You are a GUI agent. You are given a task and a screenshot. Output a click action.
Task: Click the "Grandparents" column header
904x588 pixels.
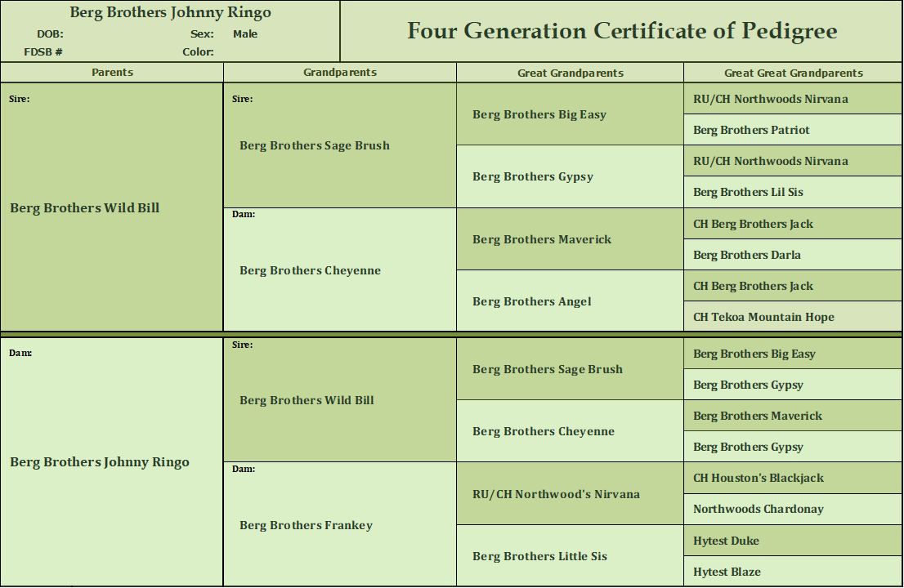[x=340, y=72]
